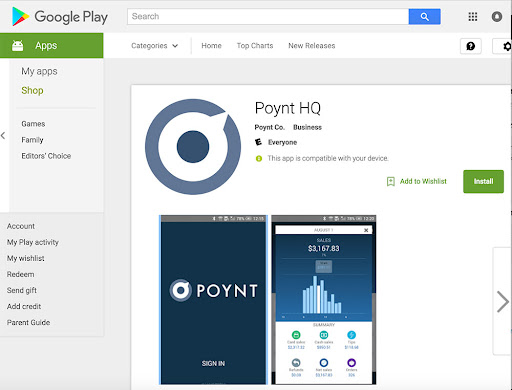Open the Google apps grid icon
This screenshot has width=512, height=390.
coord(473,17)
